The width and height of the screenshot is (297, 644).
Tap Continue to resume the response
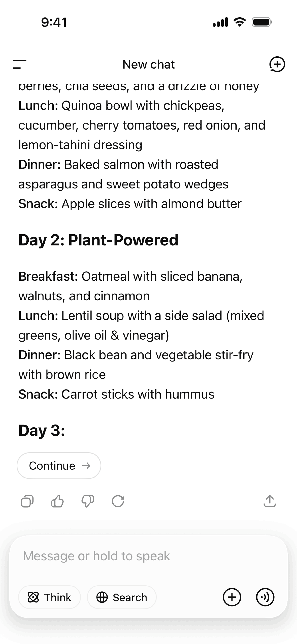tap(59, 465)
